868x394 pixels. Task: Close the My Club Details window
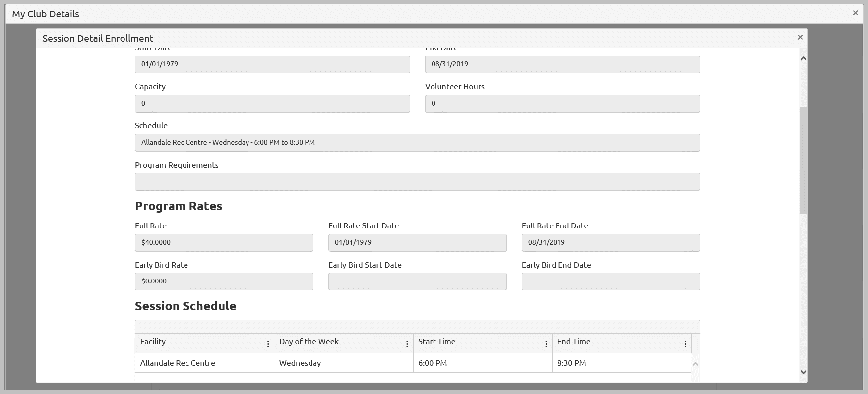pyautogui.click(x=855, y=13)
